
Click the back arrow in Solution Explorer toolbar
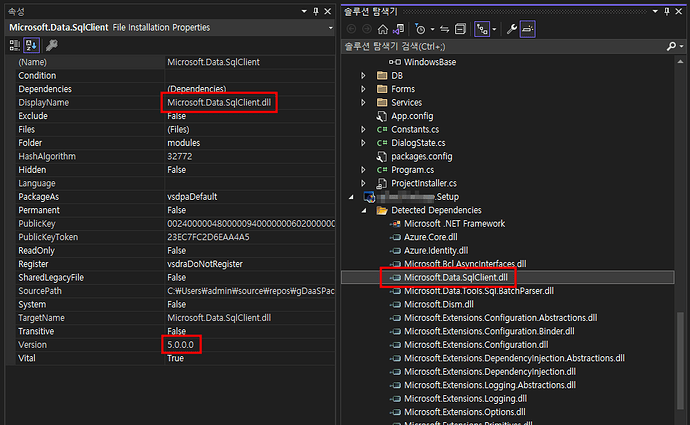pyautogui.click(x=352, y=29)
